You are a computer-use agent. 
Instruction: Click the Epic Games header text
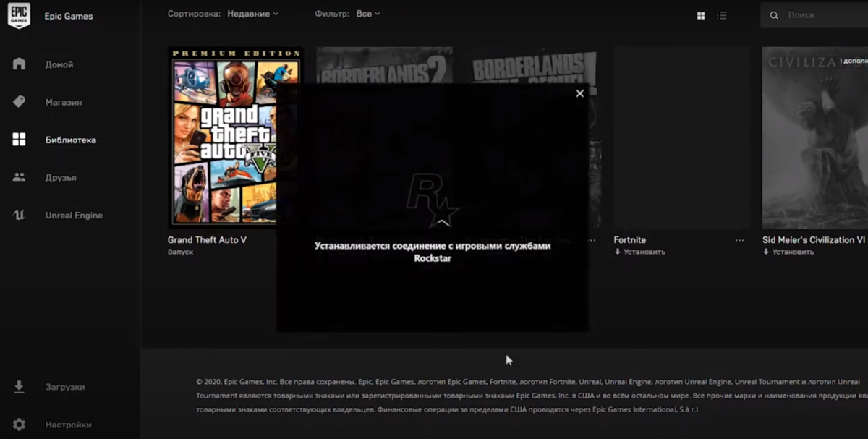point(69,16)
